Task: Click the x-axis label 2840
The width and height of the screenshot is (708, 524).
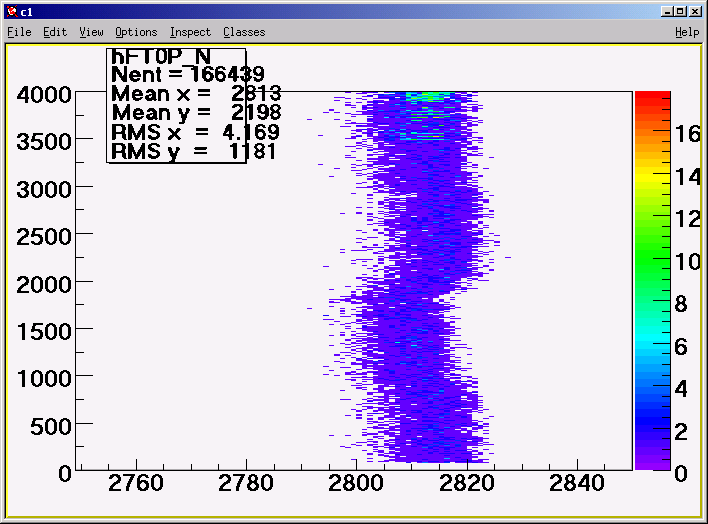Action: (x=577, y=483)
